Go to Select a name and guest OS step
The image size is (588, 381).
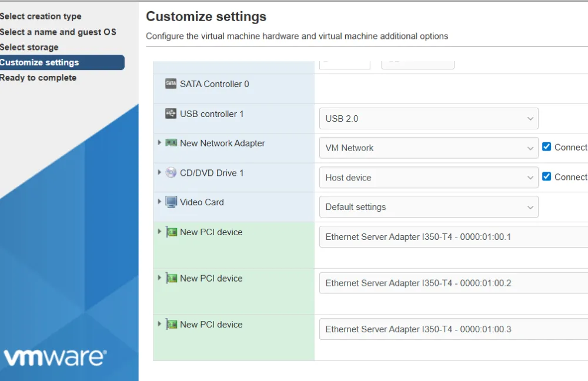pos(58,32)
